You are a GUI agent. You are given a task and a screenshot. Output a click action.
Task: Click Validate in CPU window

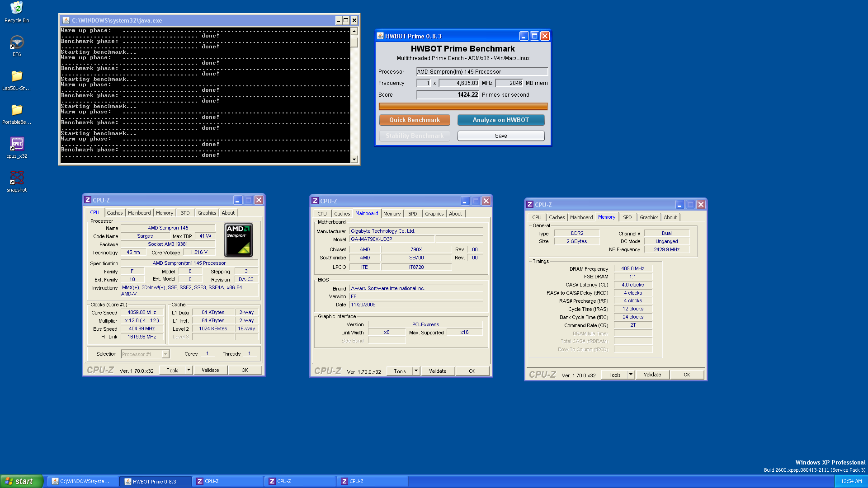210,370
